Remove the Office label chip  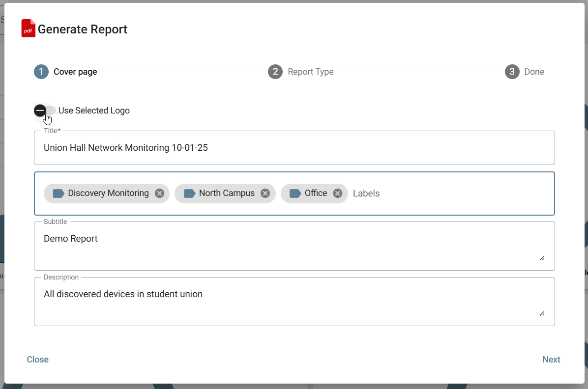(337, 194)
